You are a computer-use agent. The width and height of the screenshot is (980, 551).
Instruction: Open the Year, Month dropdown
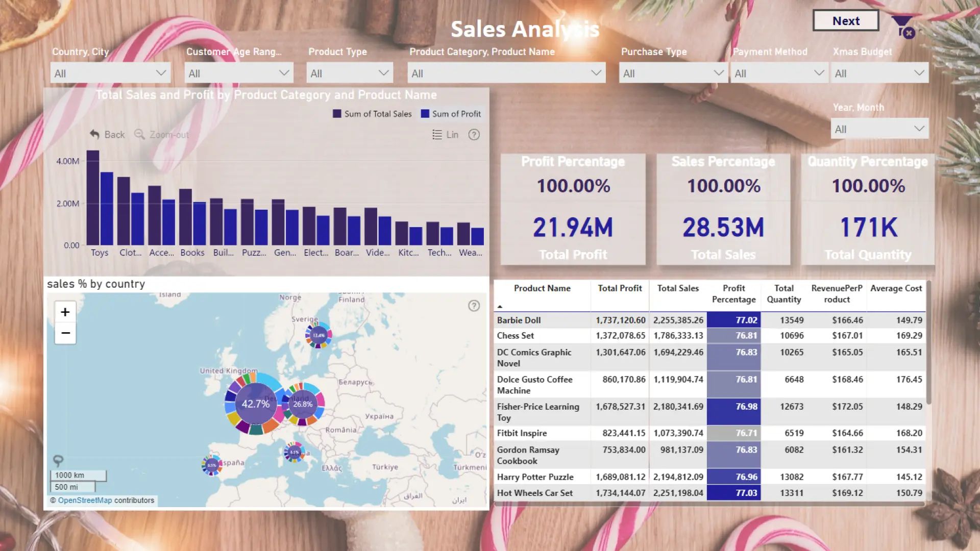click(879, 129)
